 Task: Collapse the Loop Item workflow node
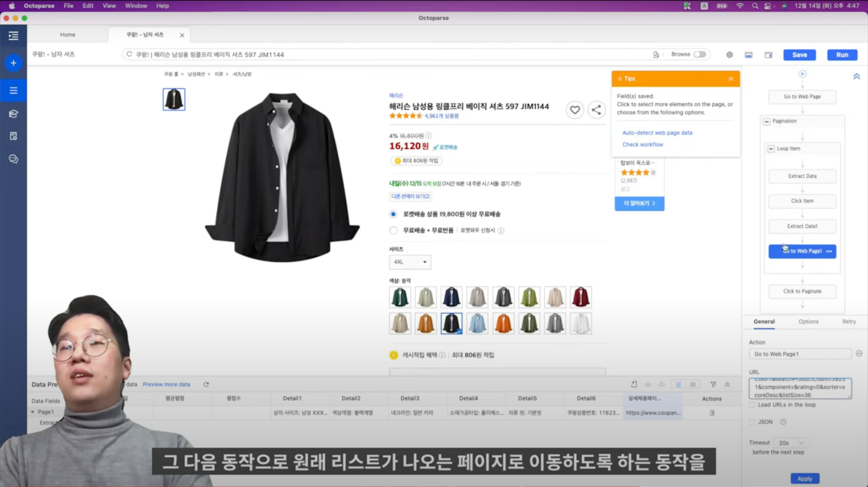point(771,149)
